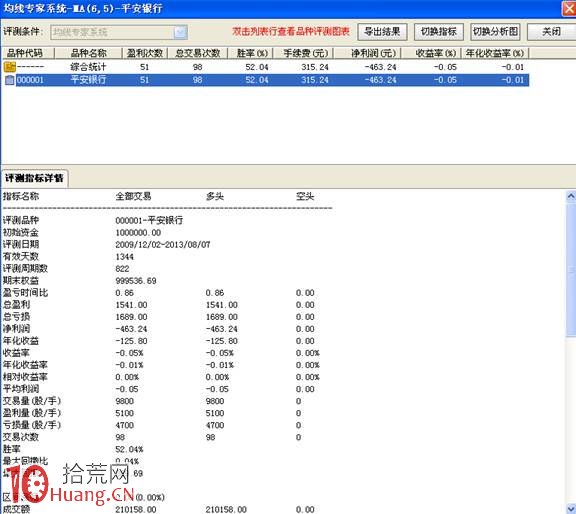Click the 切换指标 button
The image size is (576, 514).
tap(439, 32)
